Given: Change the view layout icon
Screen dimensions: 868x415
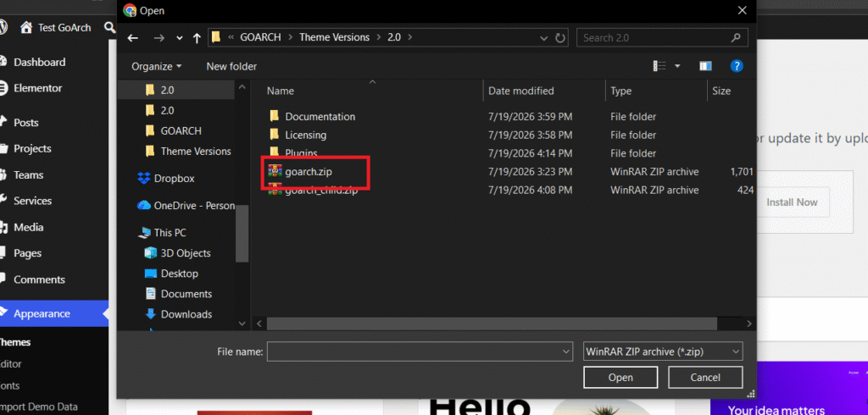Looking at the screenshot, I should (x=659, y=66).
